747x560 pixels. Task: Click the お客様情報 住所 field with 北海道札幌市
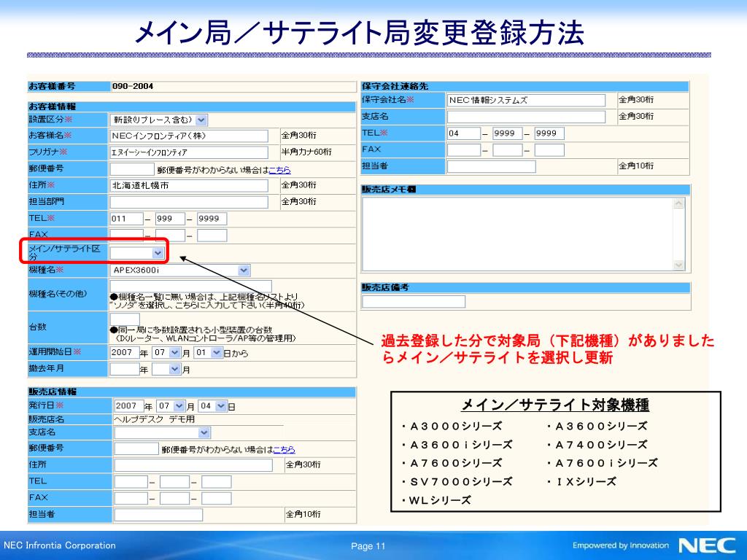click(189, 186)
